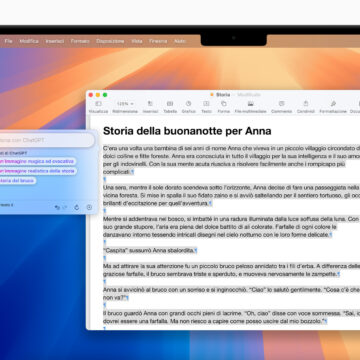Viewport: 360px width, 360px height.
Task: Open the Ridimensiona zoom dropdown
Action: tap(125, 104)
